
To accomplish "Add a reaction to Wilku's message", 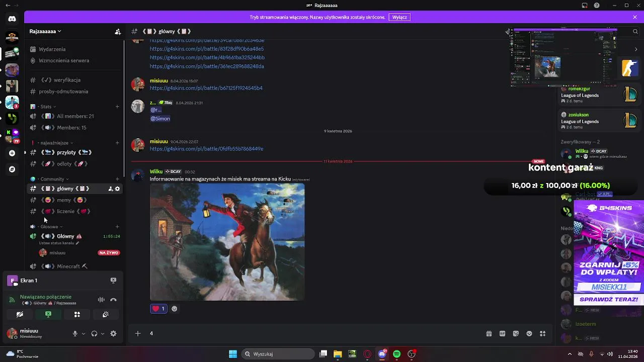I will coord(175,309).
